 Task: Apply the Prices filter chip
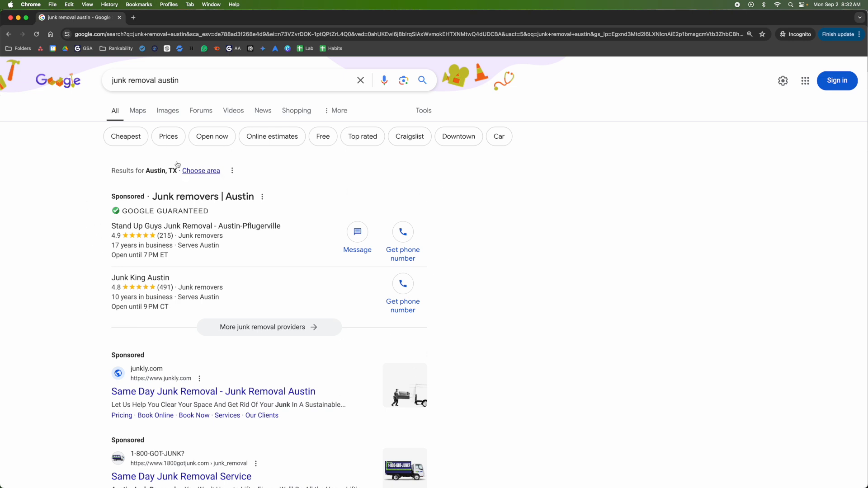[x=168, y=136]
